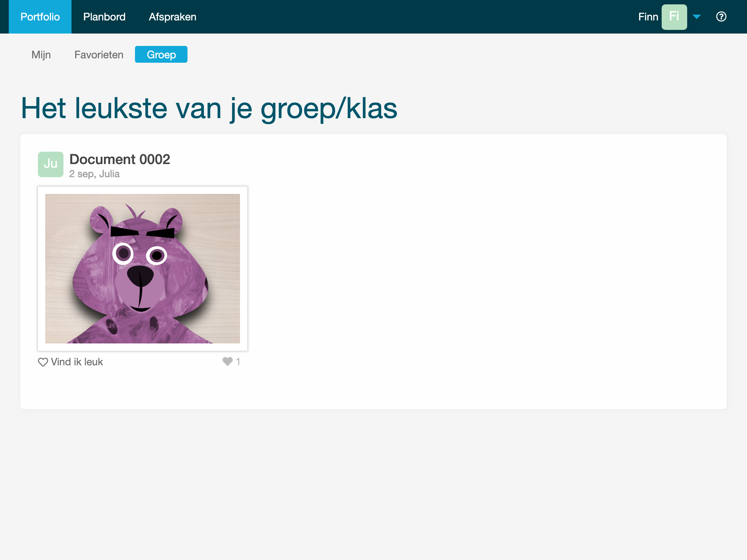Image resolution: width=747 pixels, height=560 pixels.
Task: Open the help question mark icon
Action: [721, 17]
